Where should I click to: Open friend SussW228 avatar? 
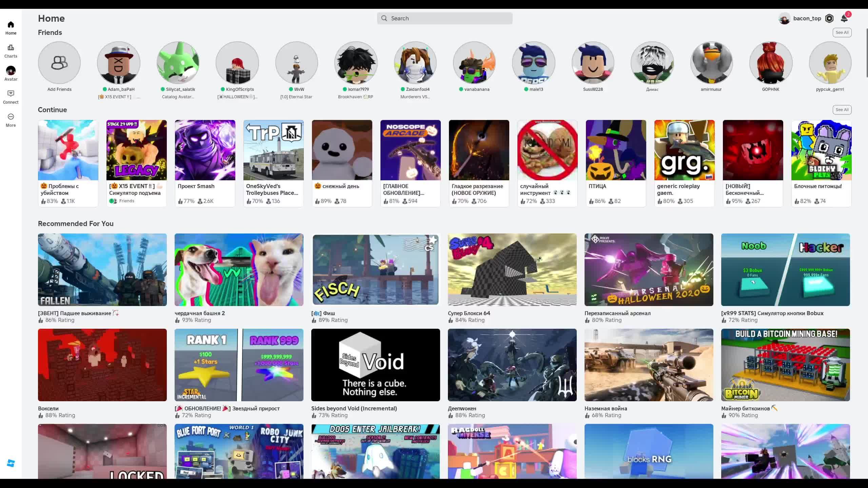[x=593, y=63]
